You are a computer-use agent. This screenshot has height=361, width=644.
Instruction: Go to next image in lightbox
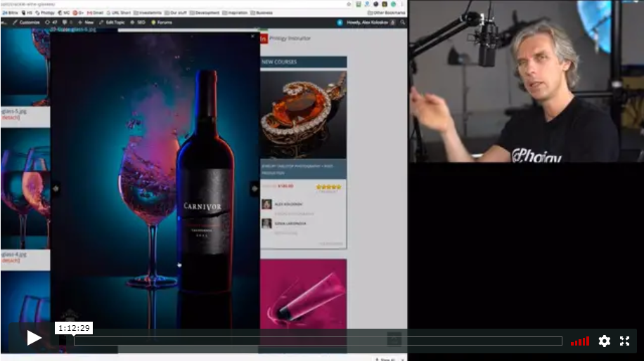[255, 189]
